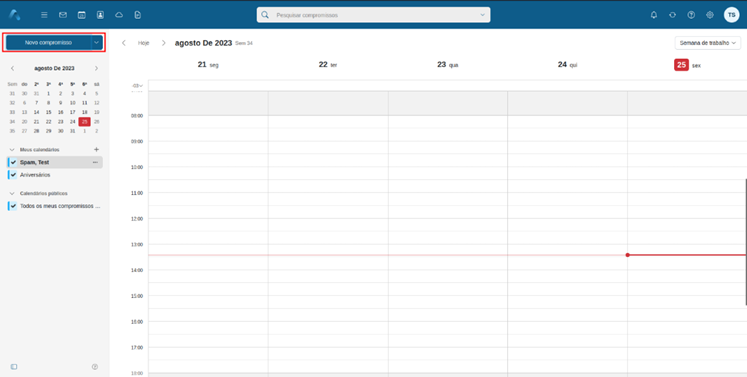747x377 pixels.
Task: Select the 22 ter day header
Action: click(x=328, y=65)
